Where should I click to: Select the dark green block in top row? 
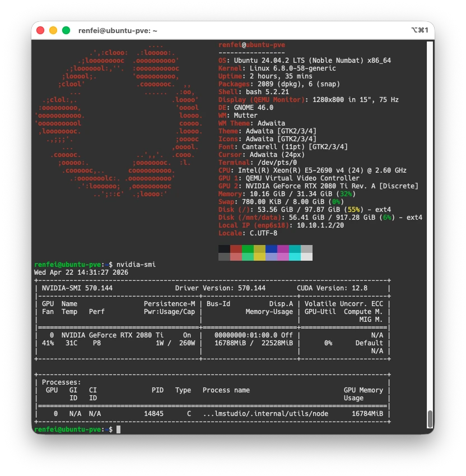click(248, 249)
